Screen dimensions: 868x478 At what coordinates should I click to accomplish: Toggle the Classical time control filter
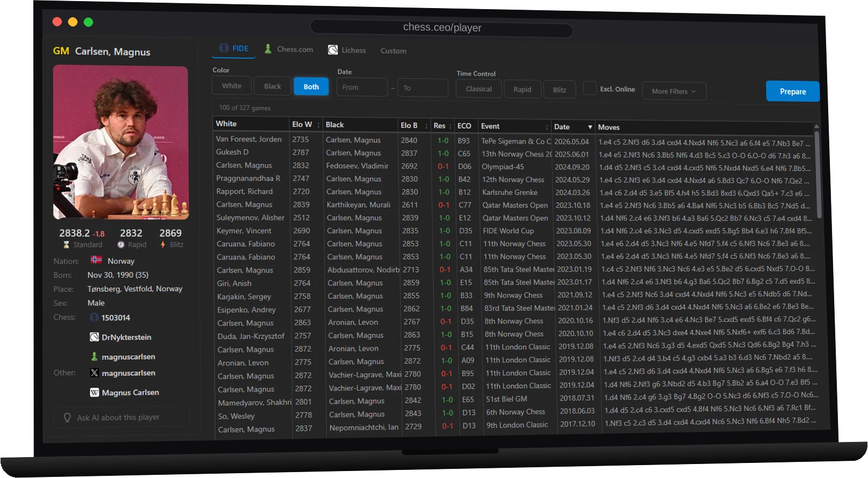point(479,89)
